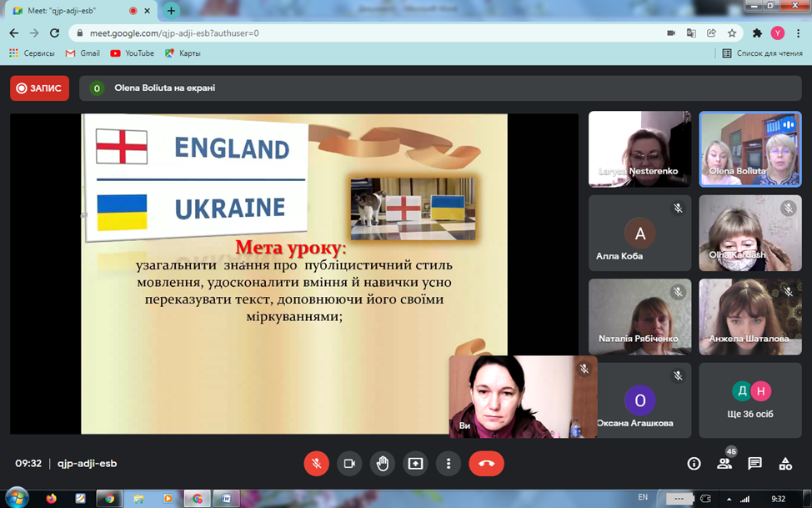Open the YouTube bookmark
812x508 pixels.
pos(133,53)
